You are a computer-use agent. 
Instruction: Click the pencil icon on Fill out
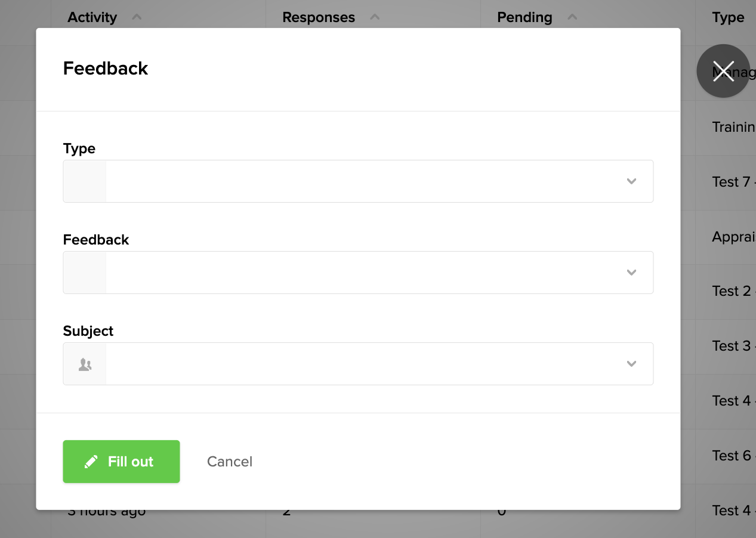click(91, 462)
